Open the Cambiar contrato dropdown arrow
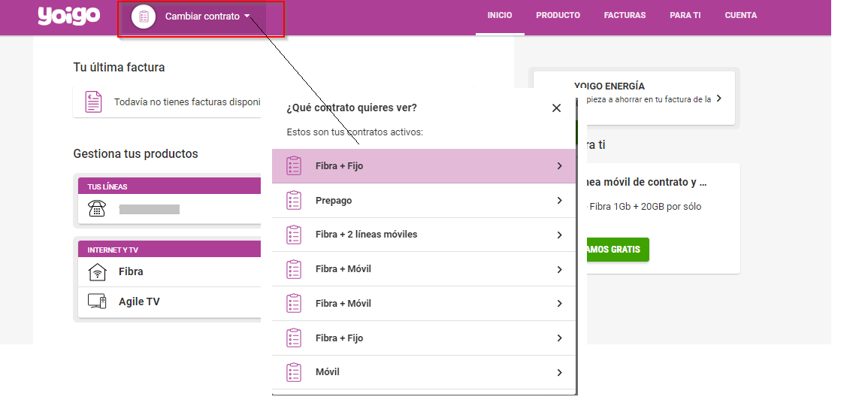Image resolution: width=868 pixels, height=409 pixels. tap(247, 17)
